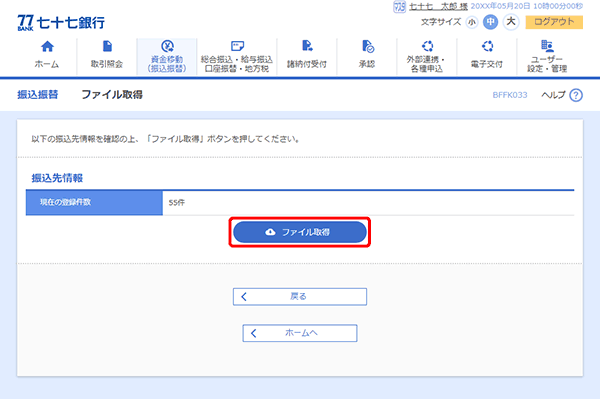Click the 承認 approval icon
This screenshot has height=399, width=600.
click(x=368, y=46)
